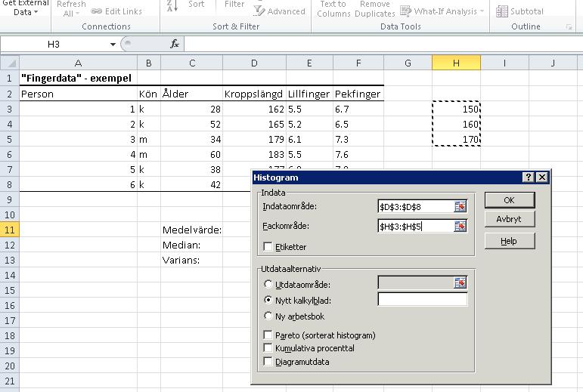Click the insert function fx icon
Image resolution: width=583 pixels, height=392 pixels.
175,44
